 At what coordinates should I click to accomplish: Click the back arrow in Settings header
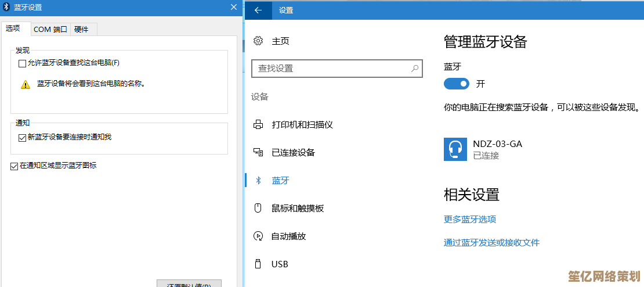(x=258, y=10)
